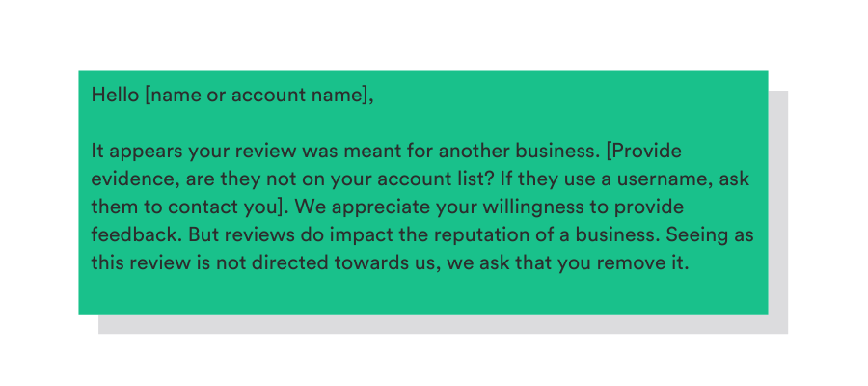Click the "contact you]" placeholder ending
868x386 pixels.
tap(233, 207)
